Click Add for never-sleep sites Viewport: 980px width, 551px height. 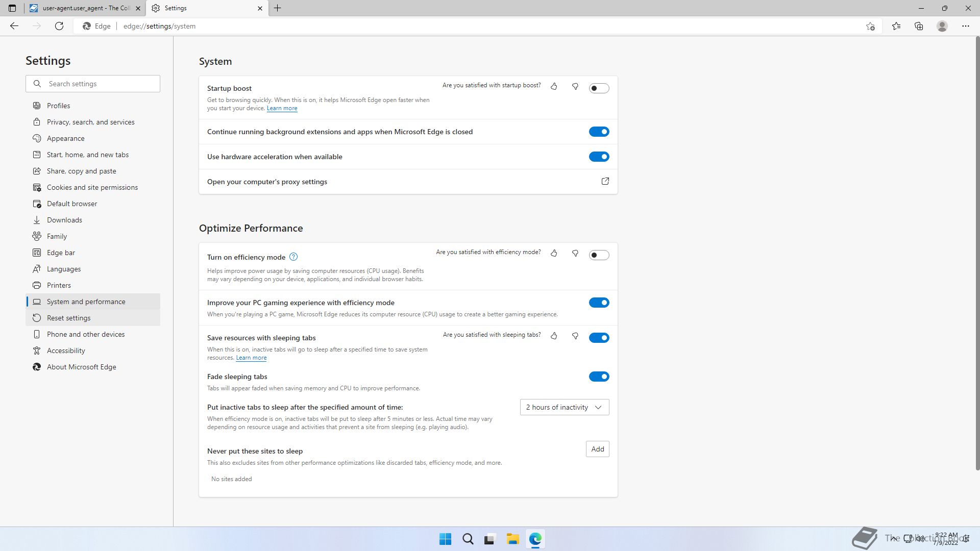click(x=598, y=449)
